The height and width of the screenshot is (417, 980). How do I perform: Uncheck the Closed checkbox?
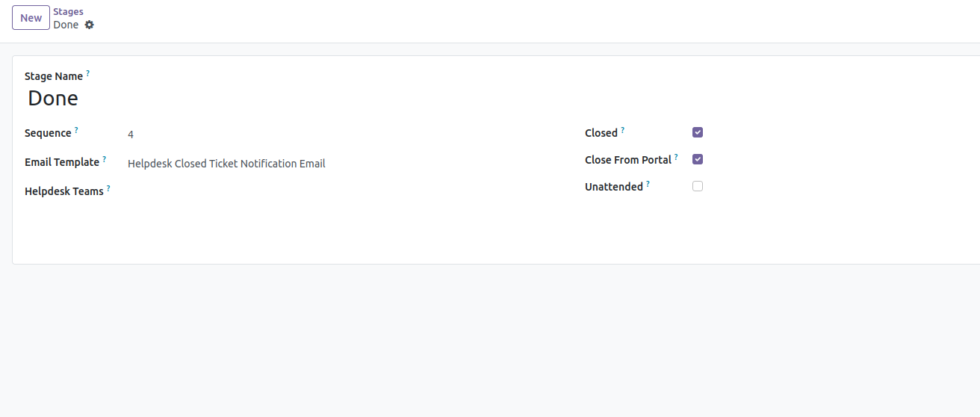698,132
